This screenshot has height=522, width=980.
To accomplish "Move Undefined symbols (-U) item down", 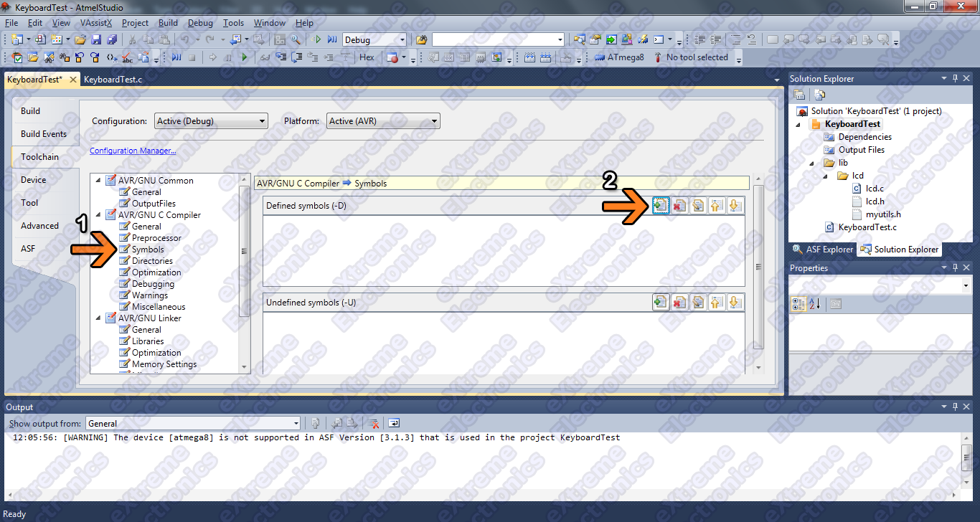I will [734, 303].
